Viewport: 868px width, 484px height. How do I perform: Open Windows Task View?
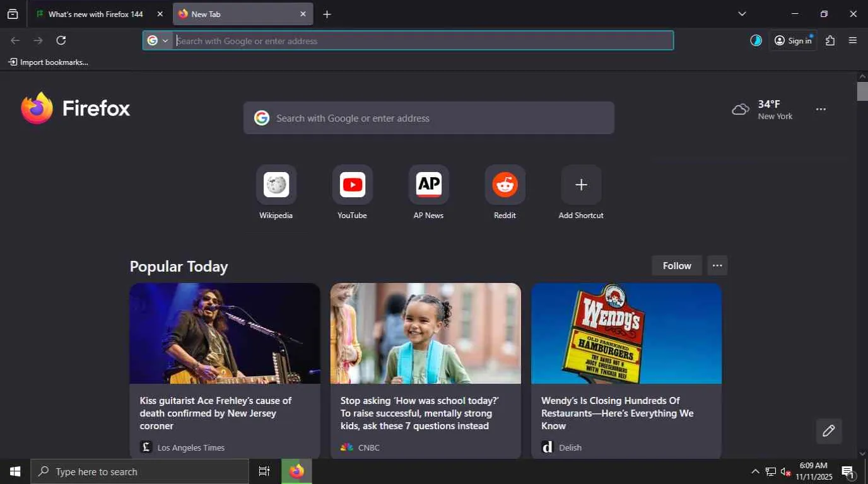(x=264, y=471)
